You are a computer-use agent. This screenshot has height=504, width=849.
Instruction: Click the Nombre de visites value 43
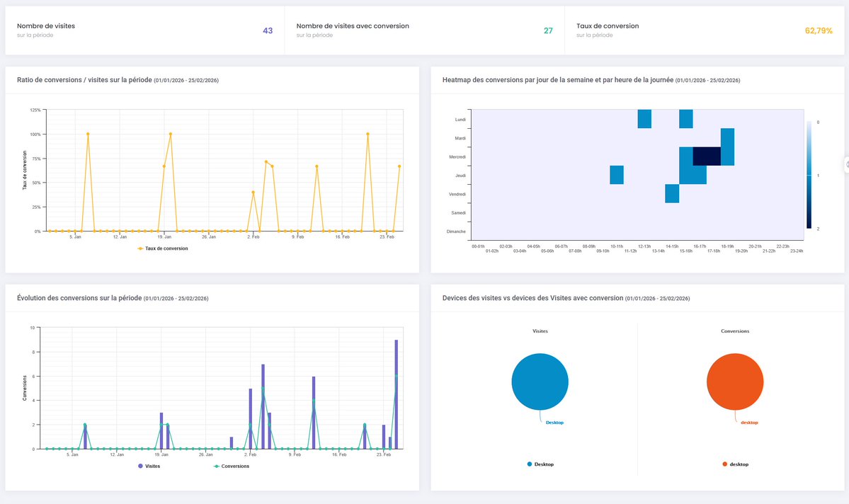[x=268, y=31]
